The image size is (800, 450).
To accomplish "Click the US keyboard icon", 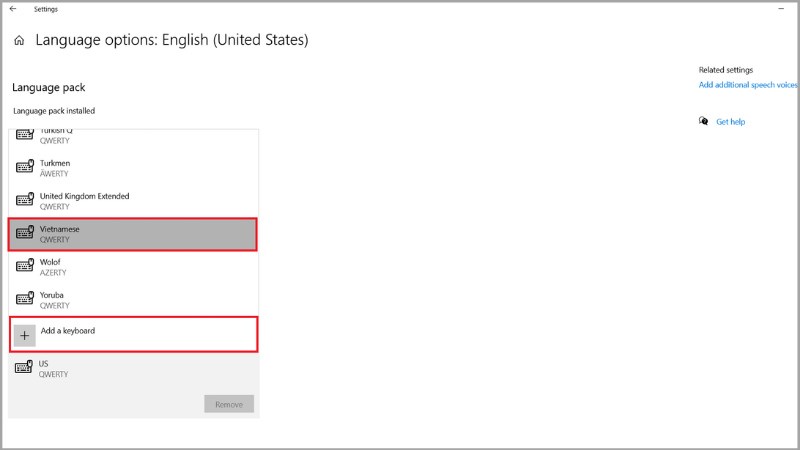I will pyautogui.click(x=23, y=367).
